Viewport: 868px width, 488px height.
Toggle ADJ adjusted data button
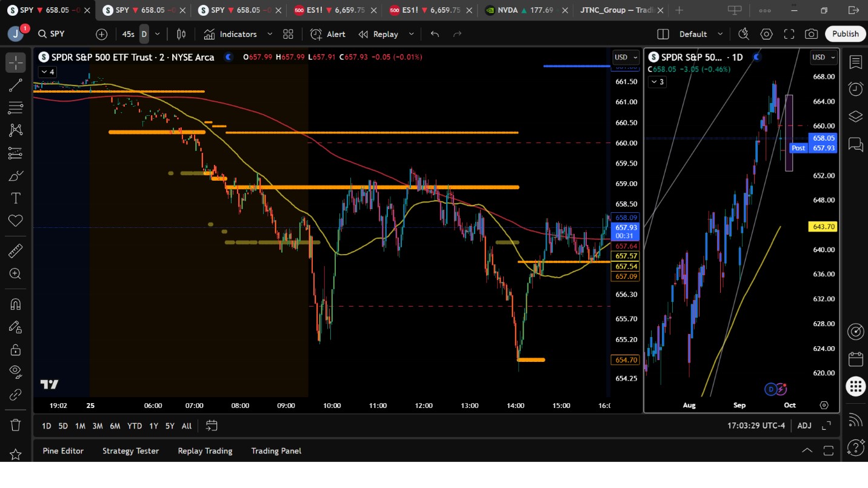804,426
